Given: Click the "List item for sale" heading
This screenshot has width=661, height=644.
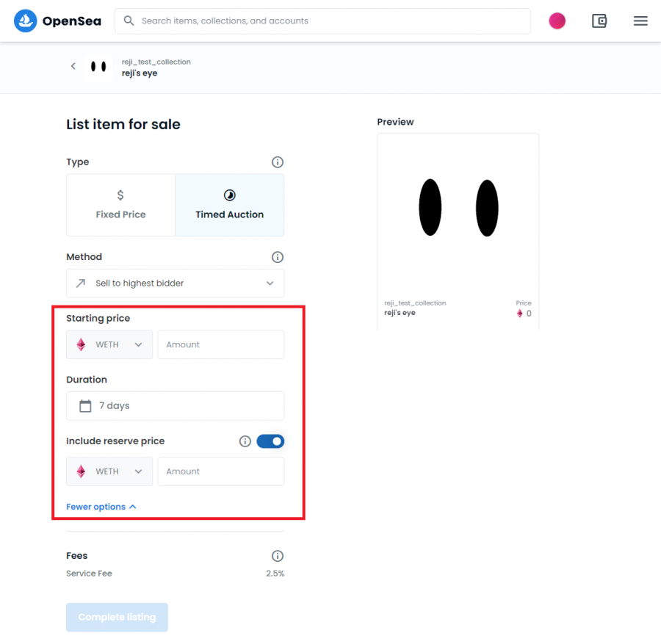Looking at the screenshot, I should click(x=123, y=124).
